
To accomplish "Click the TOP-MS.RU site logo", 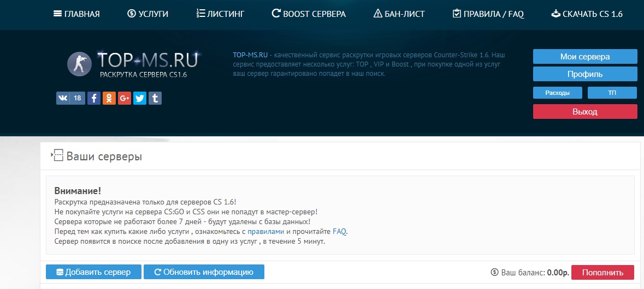I will tap(133, 64).
